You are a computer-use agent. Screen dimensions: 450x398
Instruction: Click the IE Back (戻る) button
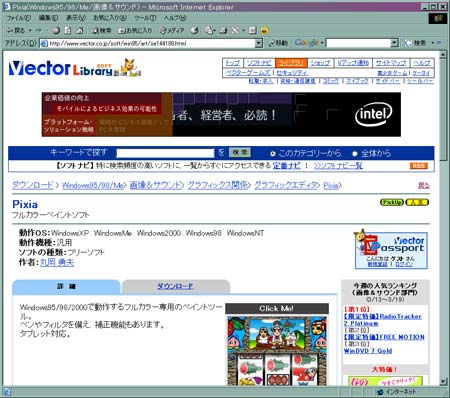[16, 31]
